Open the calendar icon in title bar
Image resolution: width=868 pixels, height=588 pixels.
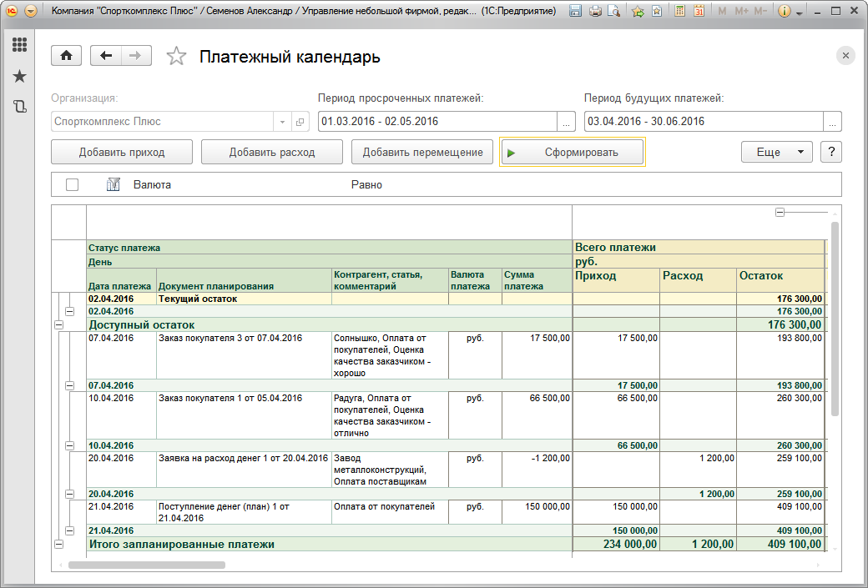pos(699,12)
